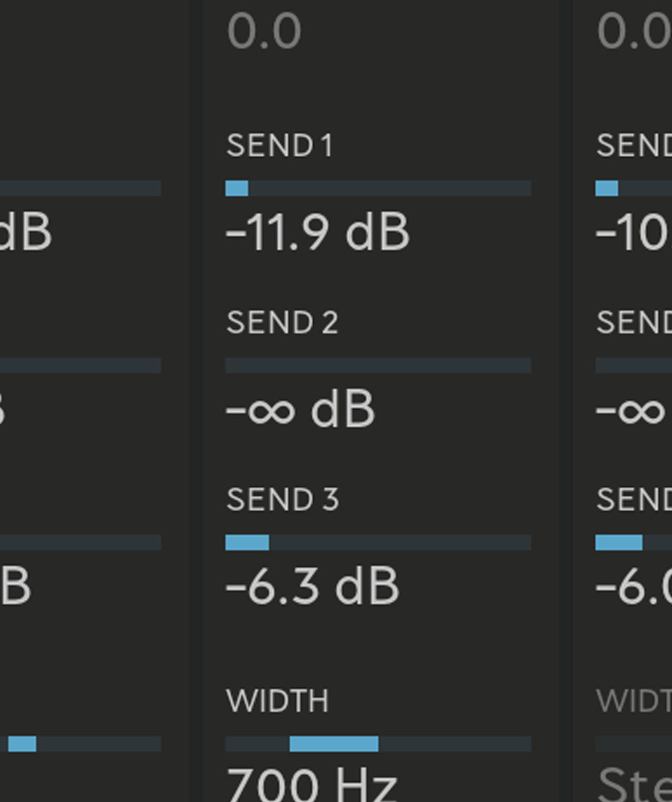
Task: Click the left strip's bottom slider handle
Action: click(22, 744)
